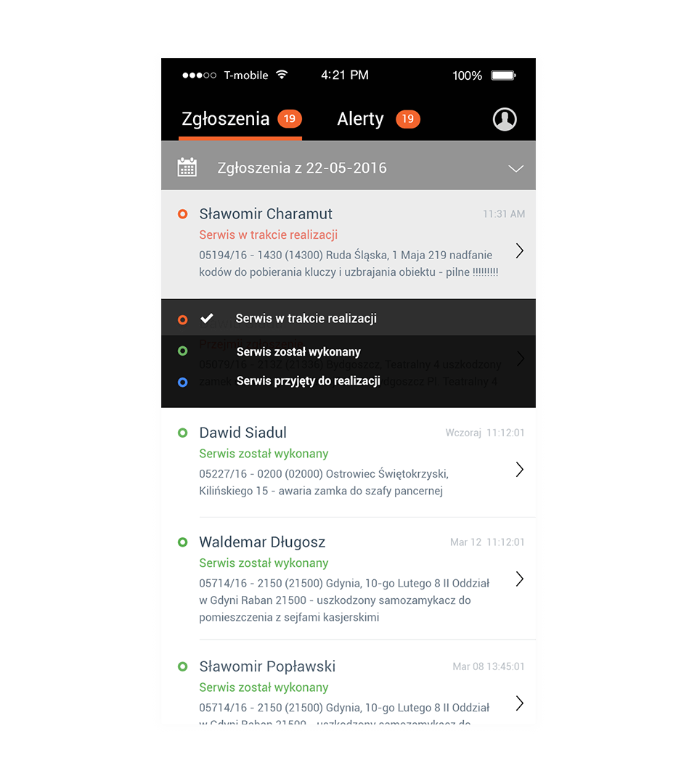Tap the Alerty count badge

point(408,119)
